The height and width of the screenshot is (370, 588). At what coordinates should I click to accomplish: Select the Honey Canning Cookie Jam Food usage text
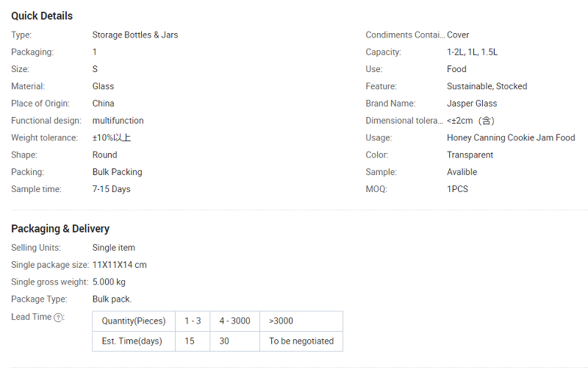coord(511,138)
